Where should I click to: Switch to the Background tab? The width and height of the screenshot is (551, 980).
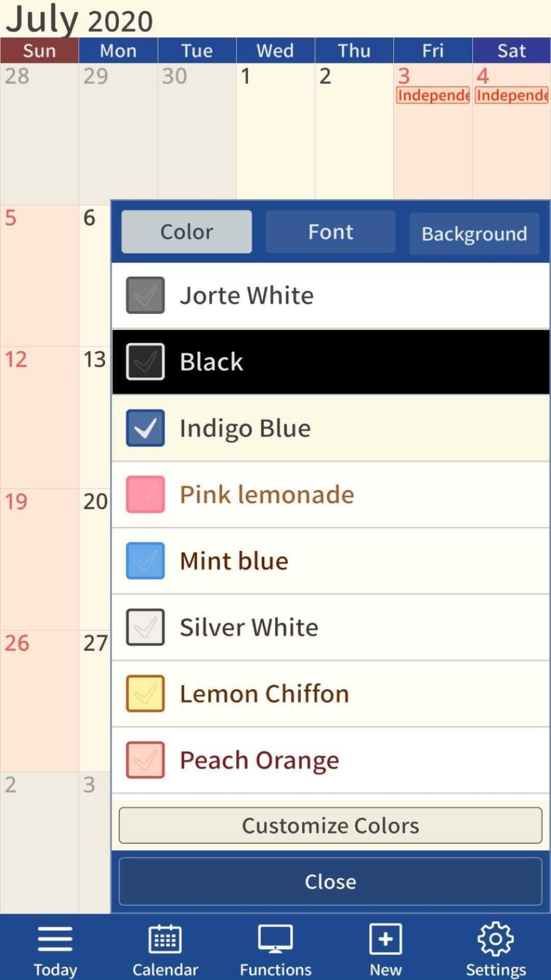click(474, 234)
